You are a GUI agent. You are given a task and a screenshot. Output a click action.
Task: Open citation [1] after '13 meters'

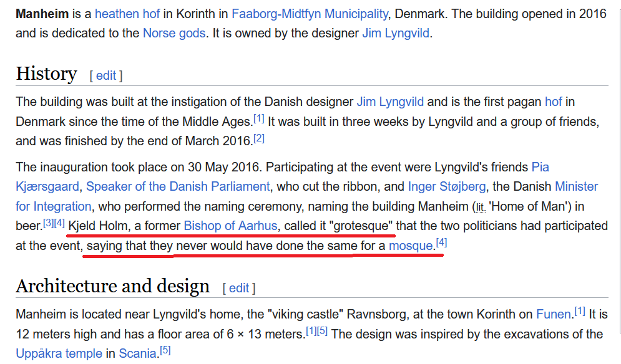(x=311, y=331)
